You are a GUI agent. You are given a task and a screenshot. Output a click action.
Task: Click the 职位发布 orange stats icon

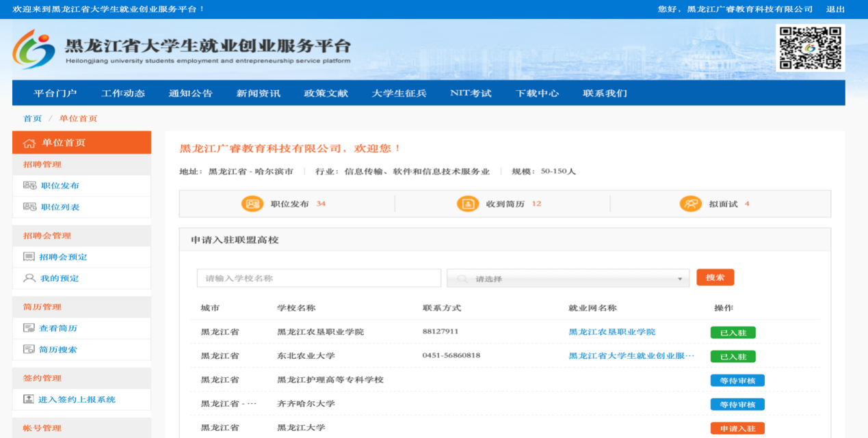tap(252, 204)
